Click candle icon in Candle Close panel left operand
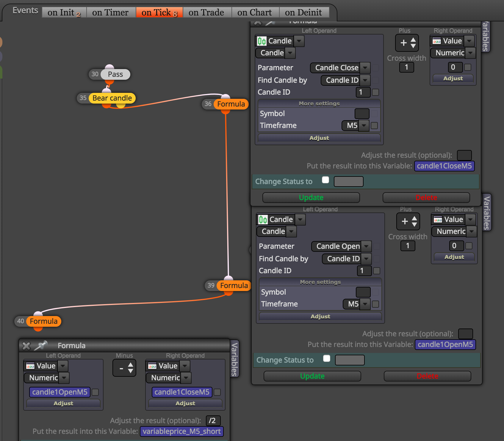 (x=262, y=41)
